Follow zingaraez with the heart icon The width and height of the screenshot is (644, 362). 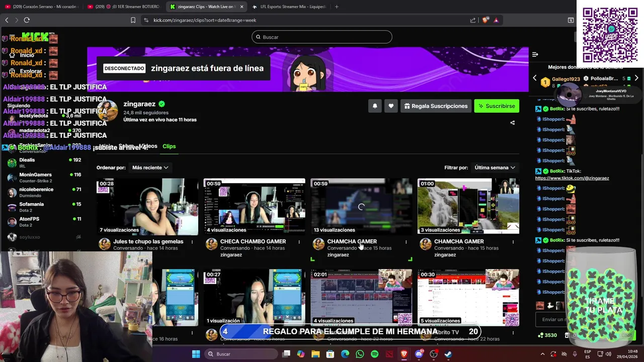click(391, 106)
